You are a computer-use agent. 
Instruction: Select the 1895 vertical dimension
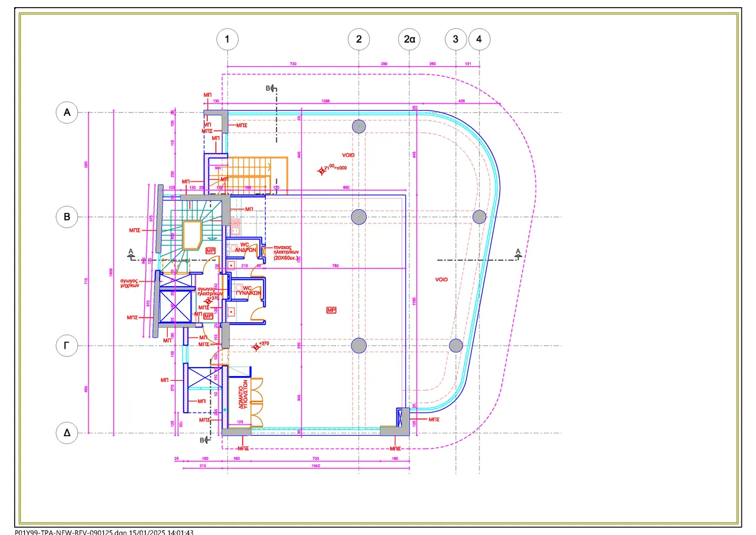pyautogui.click(x=111, y=273)
